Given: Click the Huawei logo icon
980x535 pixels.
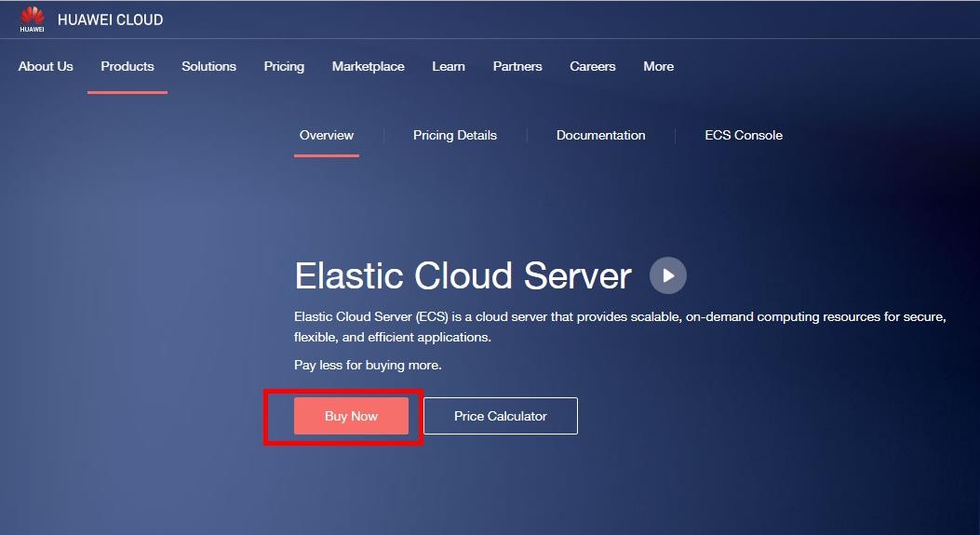Looking at the screenshot, I should point(32,19).
